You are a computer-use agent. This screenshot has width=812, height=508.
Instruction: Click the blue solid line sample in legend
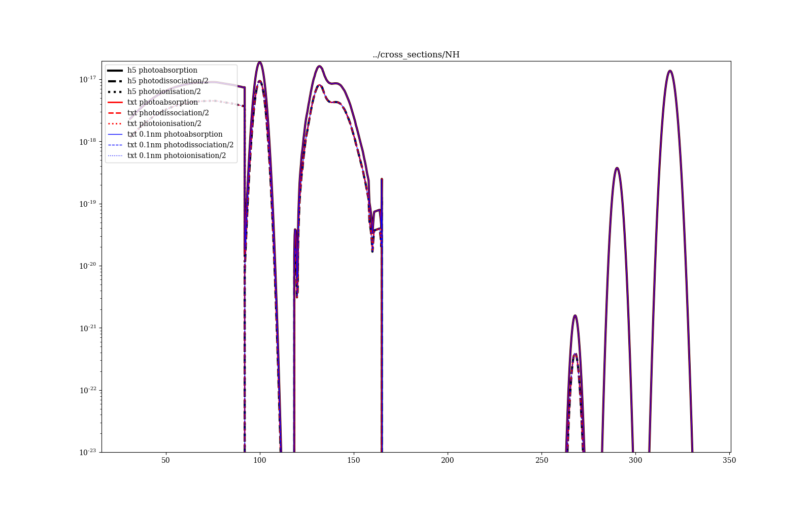115,134
